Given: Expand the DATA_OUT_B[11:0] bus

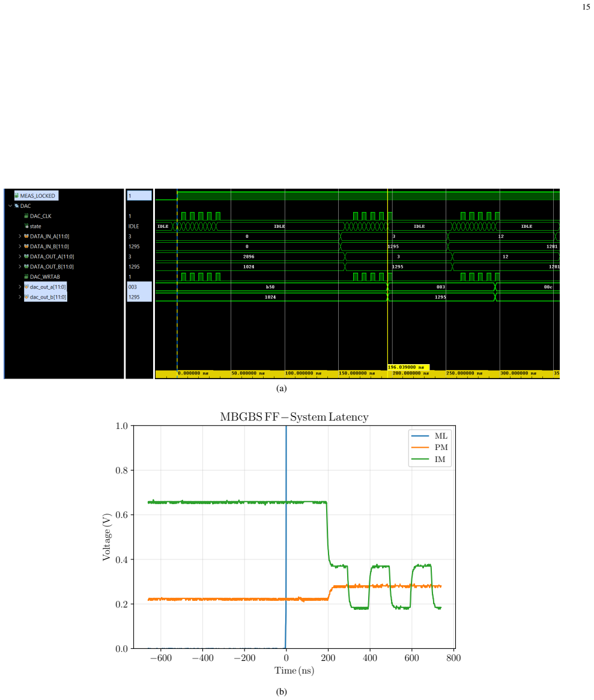Looking at the screenshot, I should (20, 267).
